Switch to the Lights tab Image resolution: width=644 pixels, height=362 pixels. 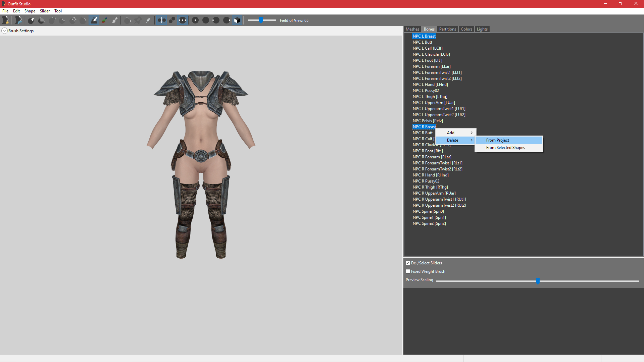click(x=482, y=29)
